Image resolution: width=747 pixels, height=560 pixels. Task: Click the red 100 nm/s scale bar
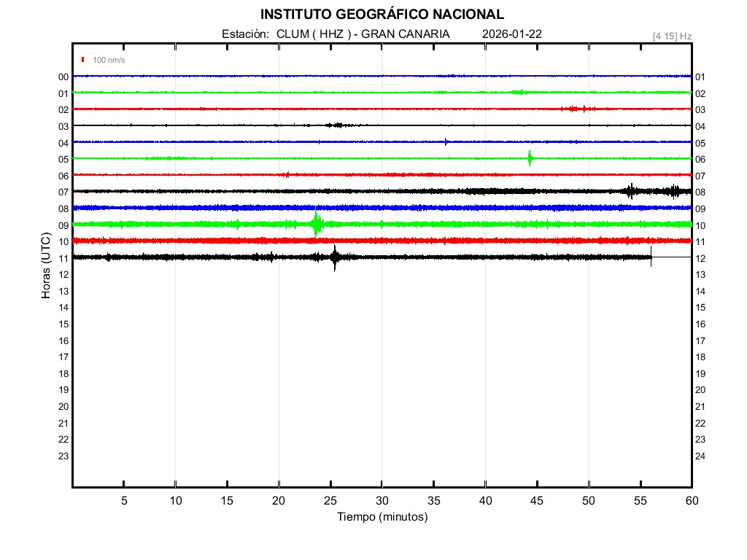point(83,60)
